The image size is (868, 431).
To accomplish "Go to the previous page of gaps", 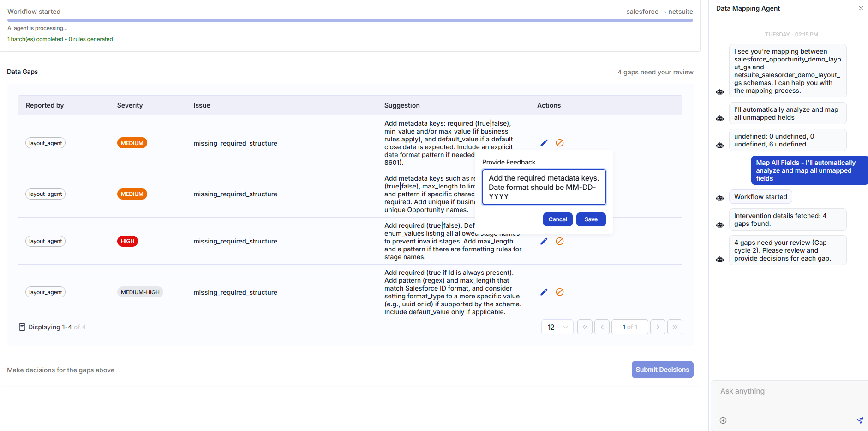I will pos(602,327).
